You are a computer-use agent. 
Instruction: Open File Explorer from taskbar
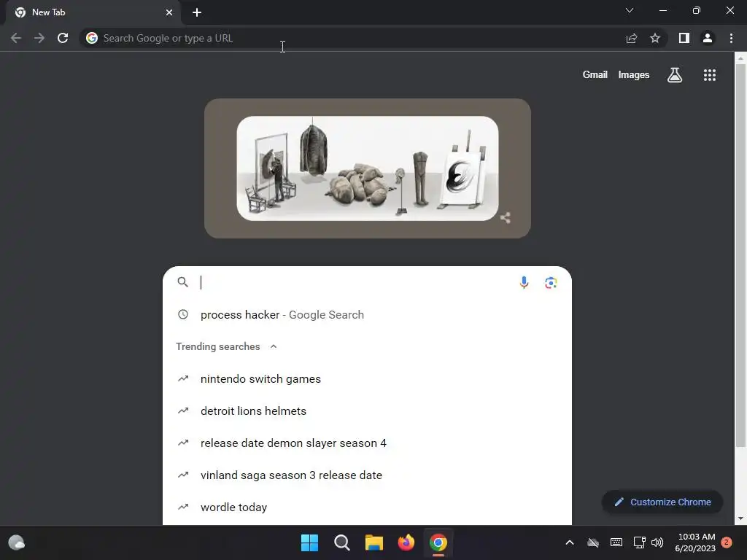click(x=374, y=542)
